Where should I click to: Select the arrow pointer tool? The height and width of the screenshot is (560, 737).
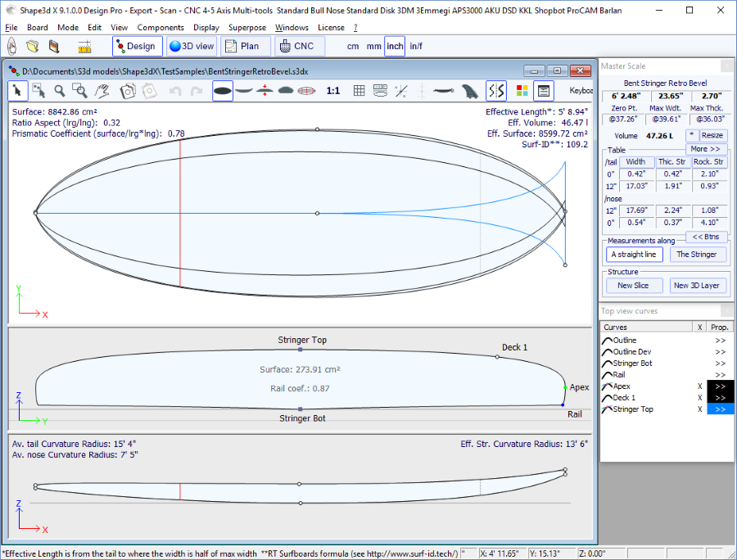pyautogui.click(x=18, y=91)
